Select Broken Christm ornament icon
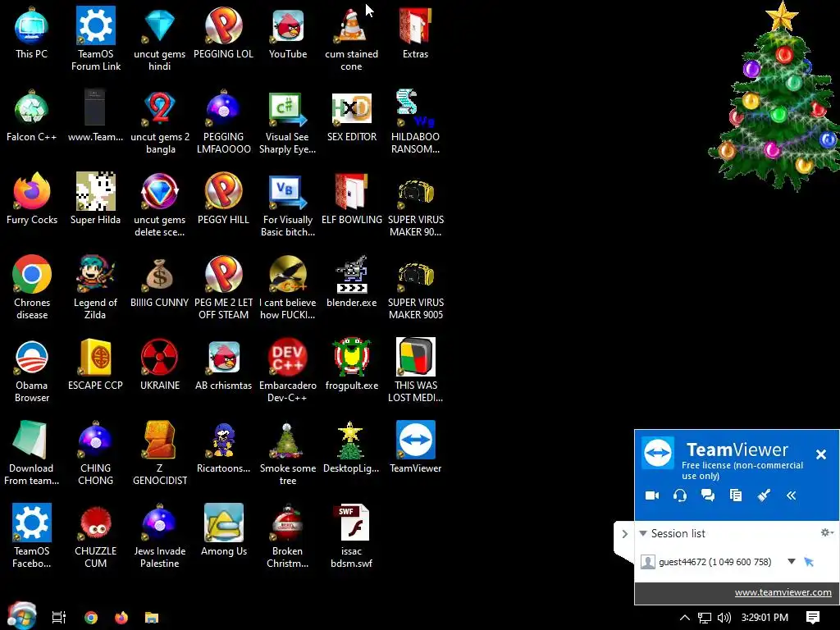Viewport: 840px width, 630px height. click(288, 536)
